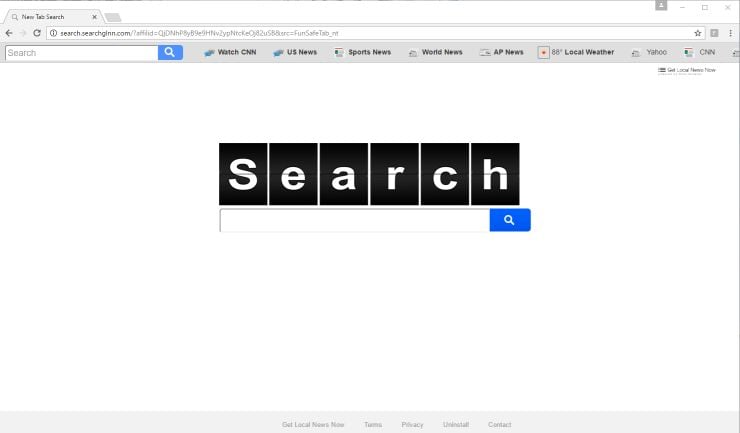Image resolution: width=740 pixels, height=433 pixels.
Task: Close the New Tab Search tab
Action: click(x=96, y=17)
